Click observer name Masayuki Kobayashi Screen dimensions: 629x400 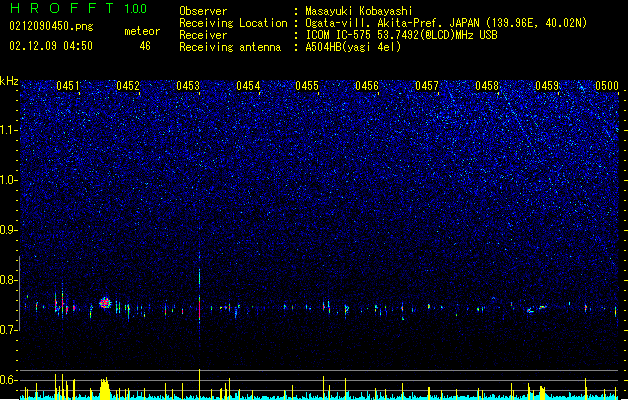[359, 11]
